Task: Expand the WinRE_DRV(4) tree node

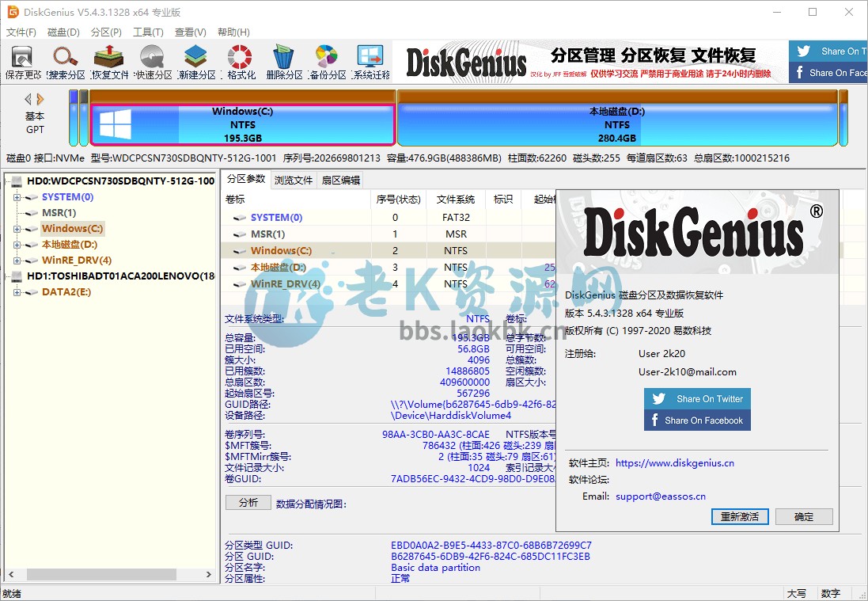Action: [x=17, y=261]
